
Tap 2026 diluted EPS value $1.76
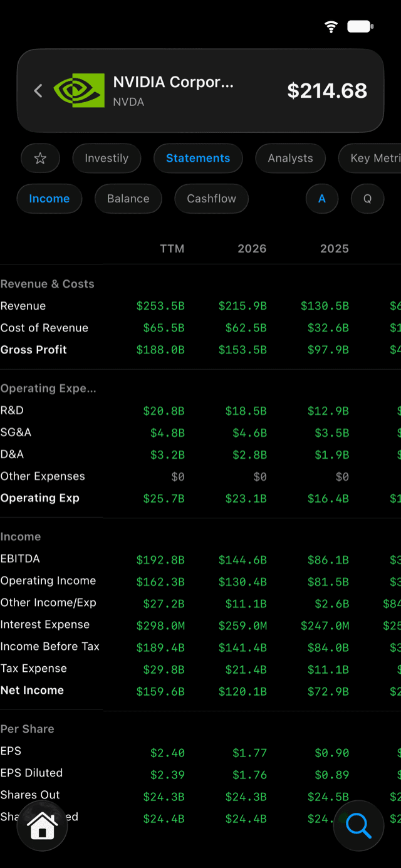coord(249,775)
